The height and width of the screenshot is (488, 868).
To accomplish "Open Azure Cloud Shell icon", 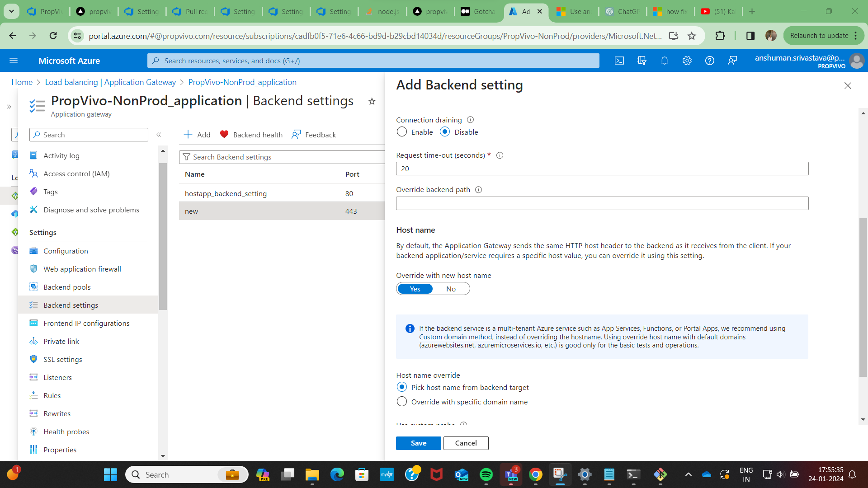I will 619,61.
